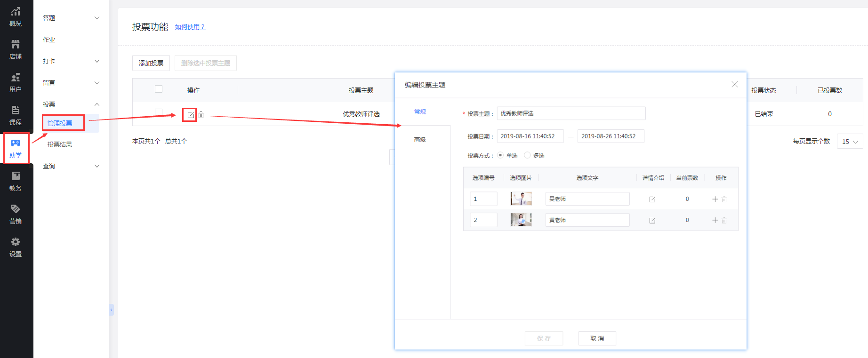This screenshot has height=358, width=868.
Task: Click the 投票状态 column header
Action: (x=764, y=90)
